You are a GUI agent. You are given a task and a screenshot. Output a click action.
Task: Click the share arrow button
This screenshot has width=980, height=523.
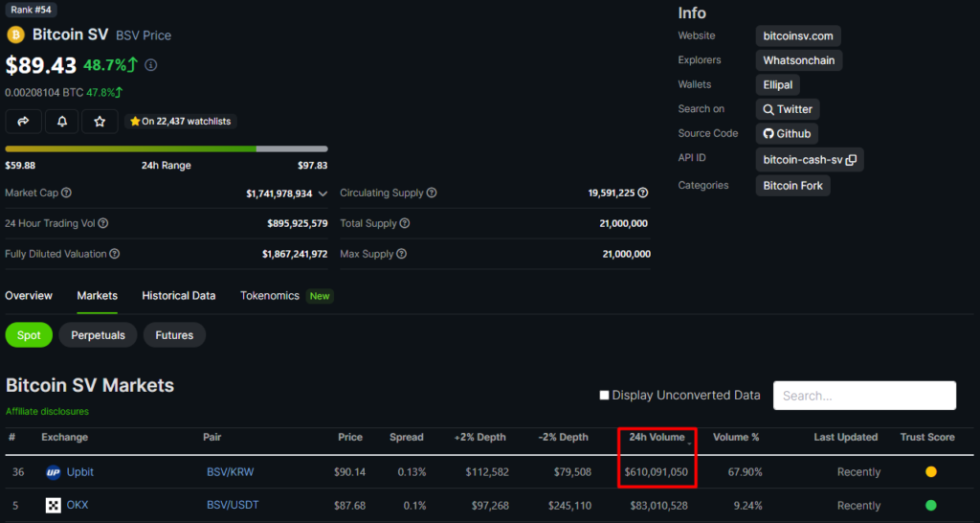(24, 122)
